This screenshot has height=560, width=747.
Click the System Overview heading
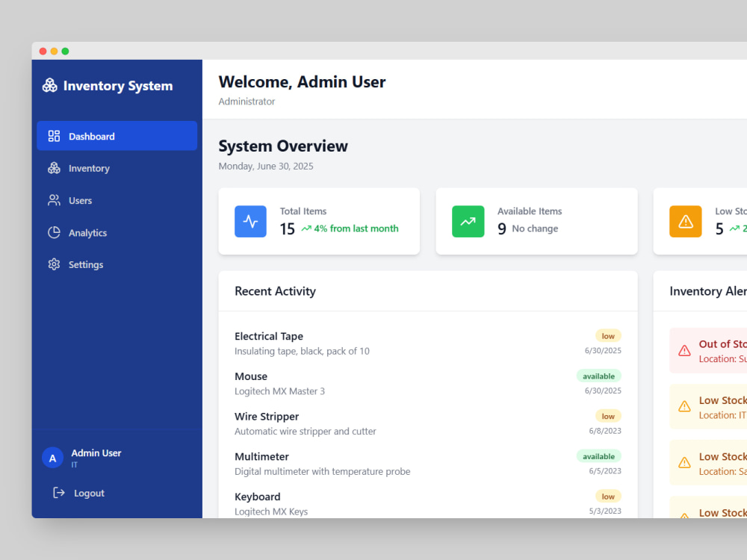point(283,146)
